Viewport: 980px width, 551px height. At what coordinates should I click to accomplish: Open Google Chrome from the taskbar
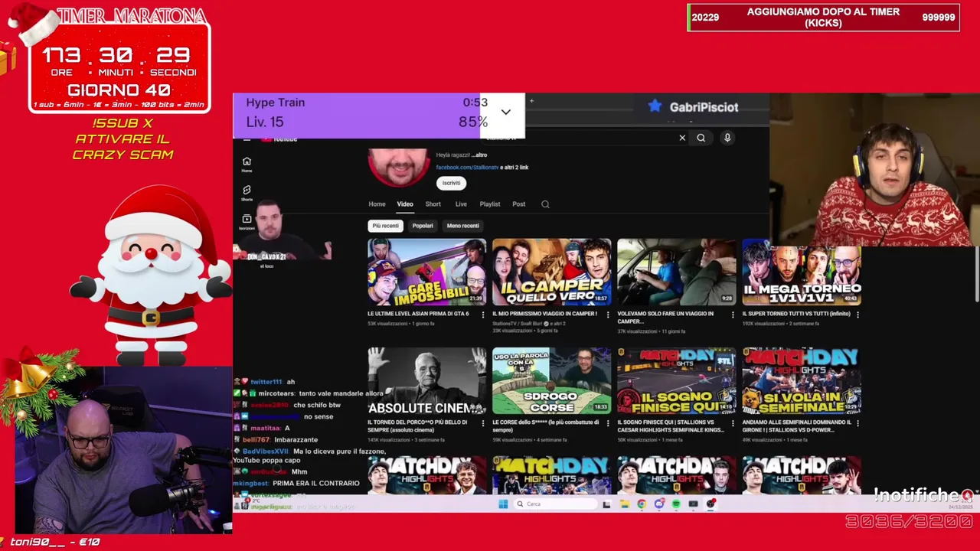click(642, 504)
